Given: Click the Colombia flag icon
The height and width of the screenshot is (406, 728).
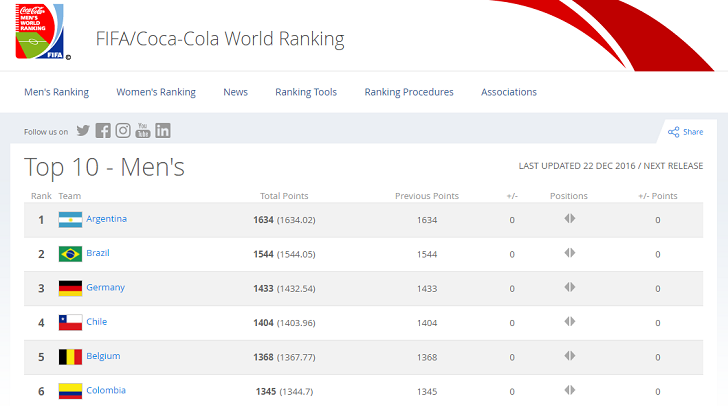Looking at the screenshot, I should click(x=71, y=391).
